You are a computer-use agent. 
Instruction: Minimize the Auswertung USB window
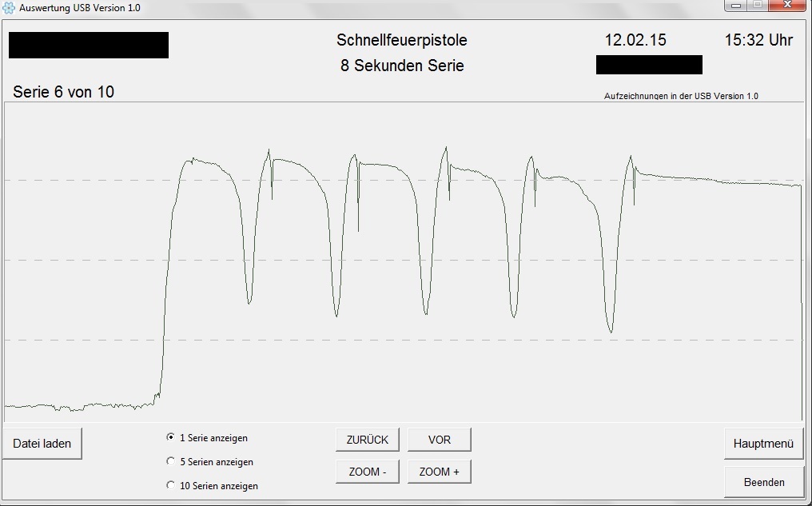point(736,5)
